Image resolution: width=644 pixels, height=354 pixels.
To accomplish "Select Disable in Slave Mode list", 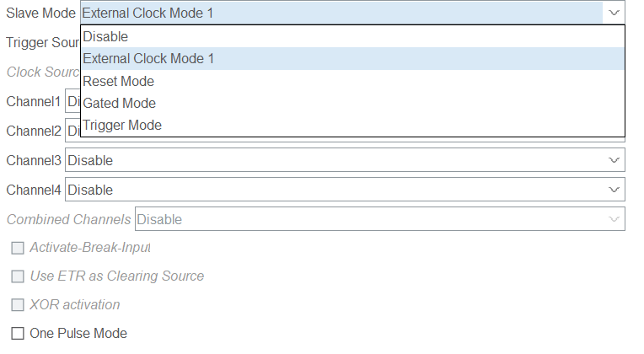I will (106, 37).
